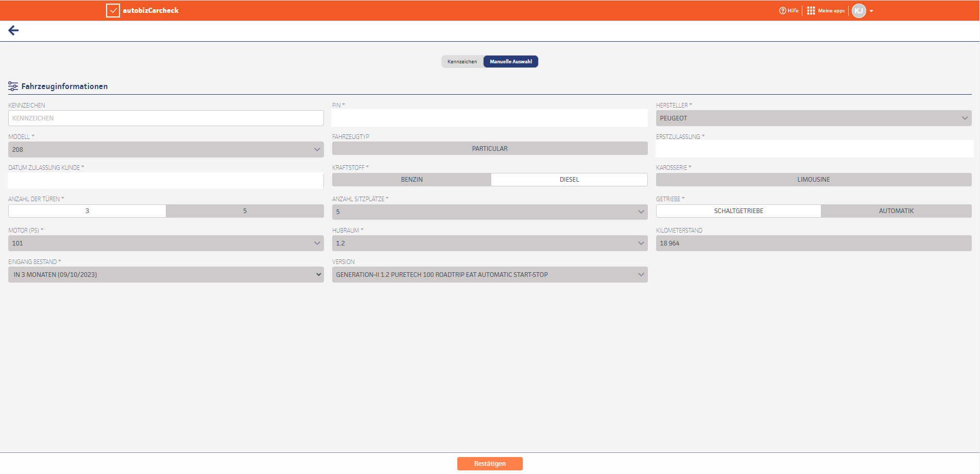Open the Meine apps grid icon
This screenshot has width=980, height=474.
(811, 10)
